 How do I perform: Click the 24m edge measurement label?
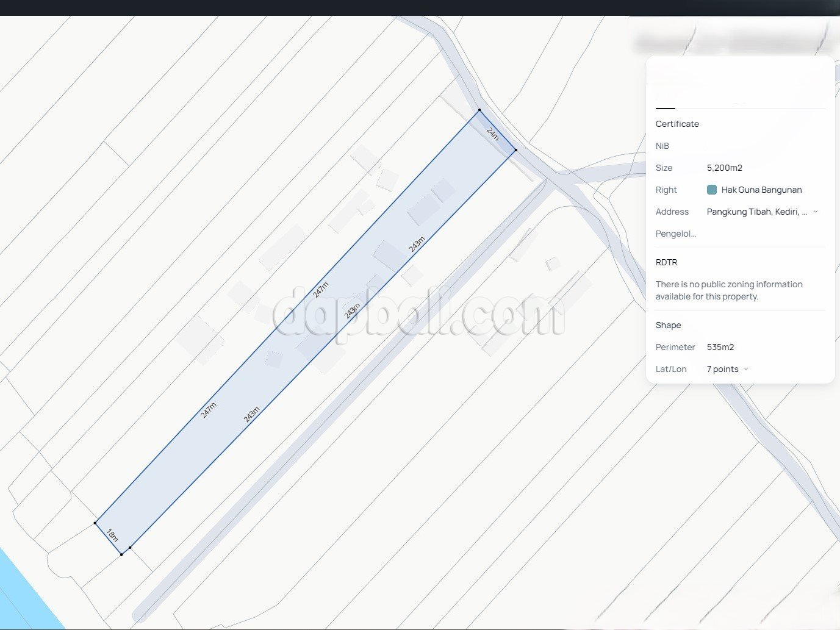[493, 133]
